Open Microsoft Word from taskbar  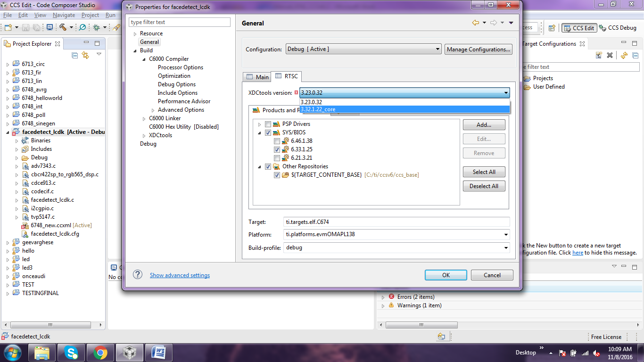(x=158, y=353)
